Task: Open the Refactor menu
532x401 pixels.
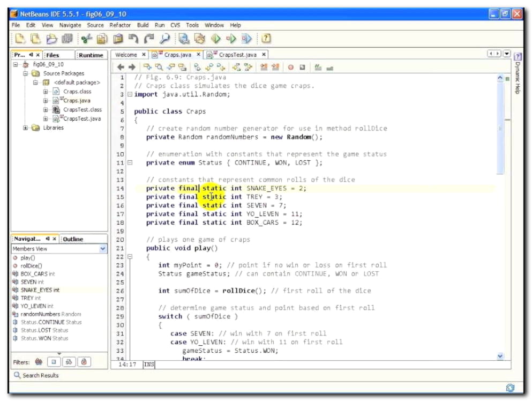Action: [120, 25]
